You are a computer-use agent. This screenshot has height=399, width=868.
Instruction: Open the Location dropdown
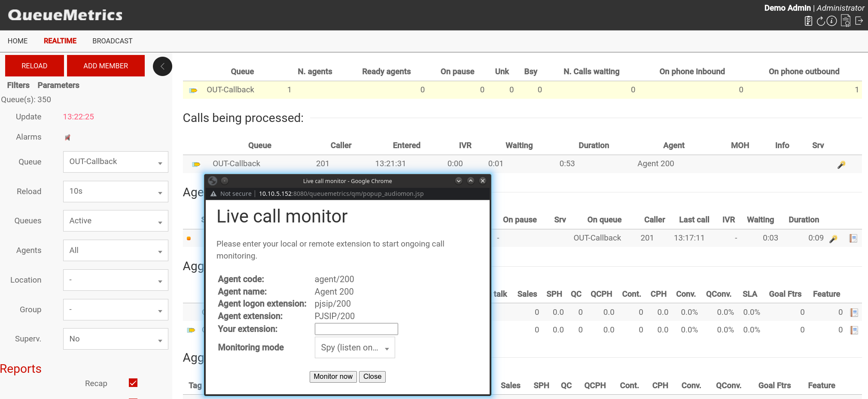116,280
